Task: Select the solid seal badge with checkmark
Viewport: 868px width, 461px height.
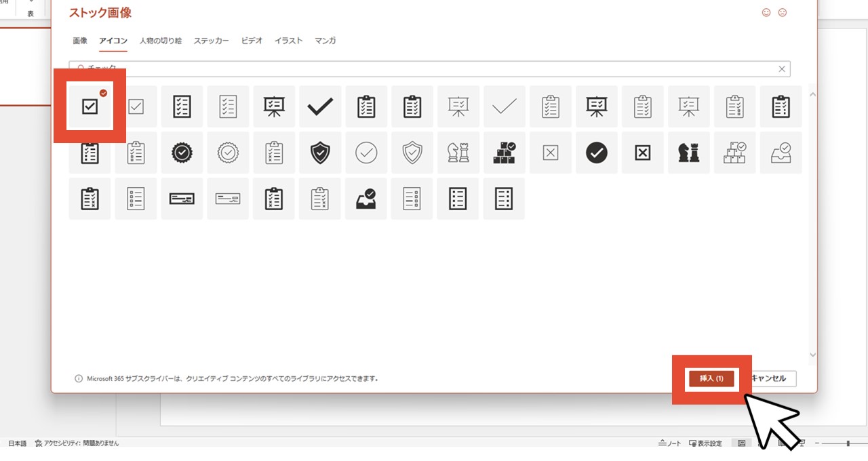Action: pyautogui.click(x=182, y=153)
